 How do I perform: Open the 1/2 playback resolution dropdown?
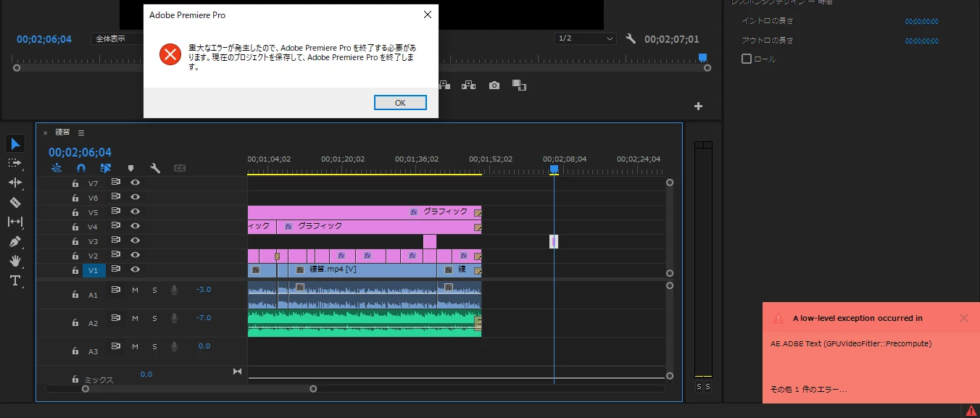point(585,38)
